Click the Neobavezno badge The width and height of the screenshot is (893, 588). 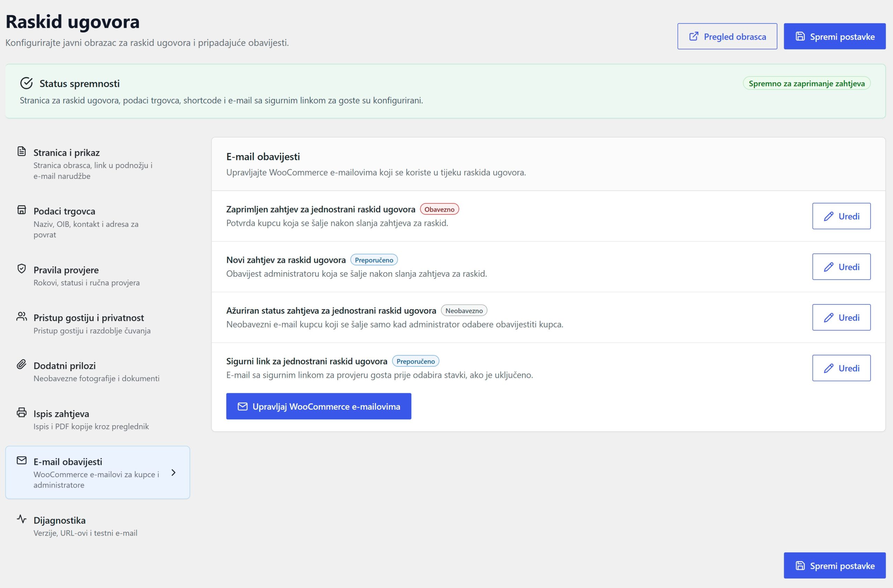click(x=464, y=311)
